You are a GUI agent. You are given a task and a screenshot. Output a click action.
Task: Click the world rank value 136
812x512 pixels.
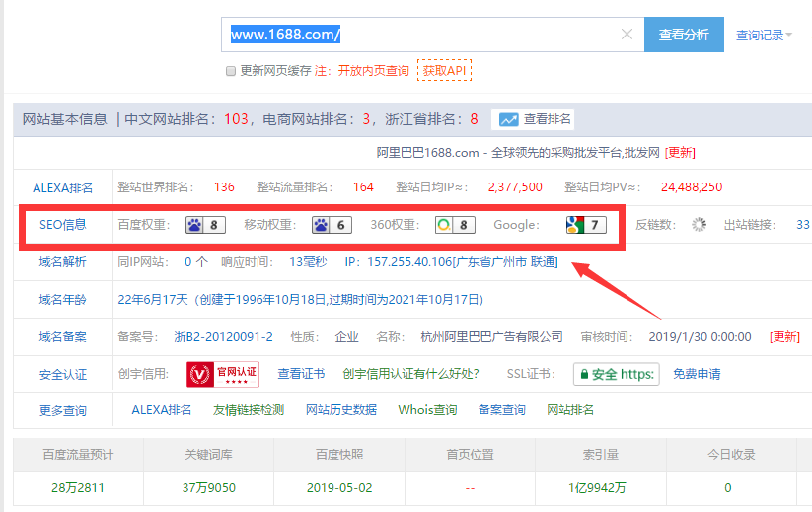[x=224, y=186]
